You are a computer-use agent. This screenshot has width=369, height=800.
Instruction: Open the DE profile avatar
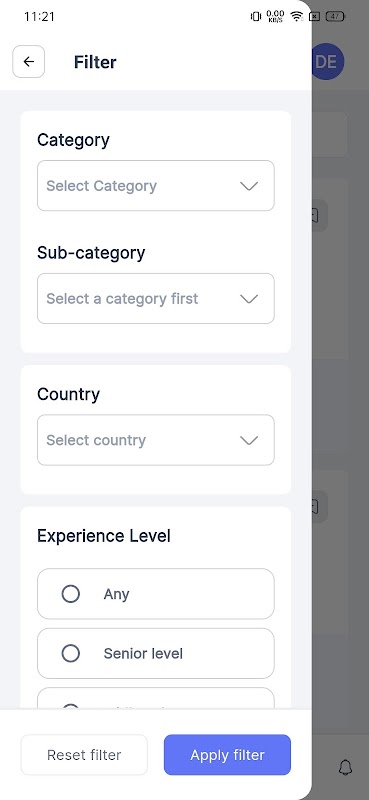point(327,62)
